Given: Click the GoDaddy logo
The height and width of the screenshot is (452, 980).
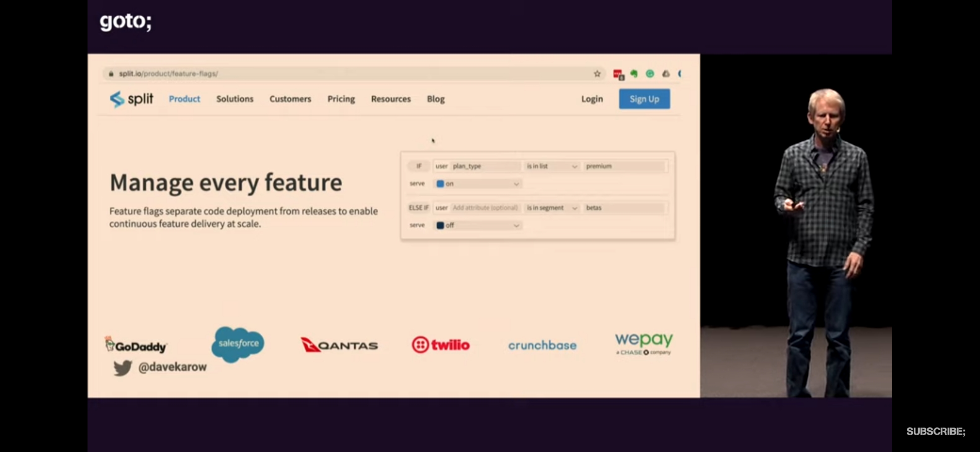Looking at the screenshot, I should (x=136, y=344).
